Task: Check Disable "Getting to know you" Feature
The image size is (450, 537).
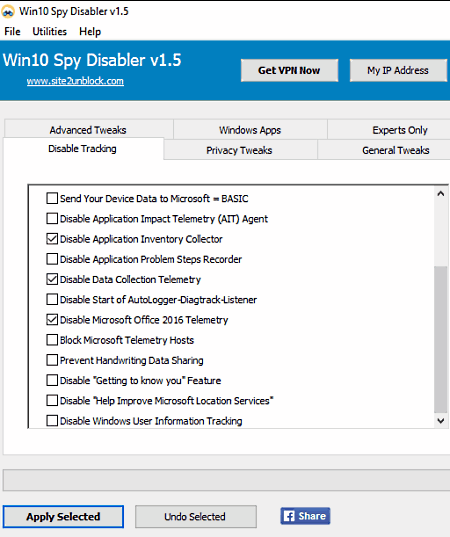Action: [52, 380]
